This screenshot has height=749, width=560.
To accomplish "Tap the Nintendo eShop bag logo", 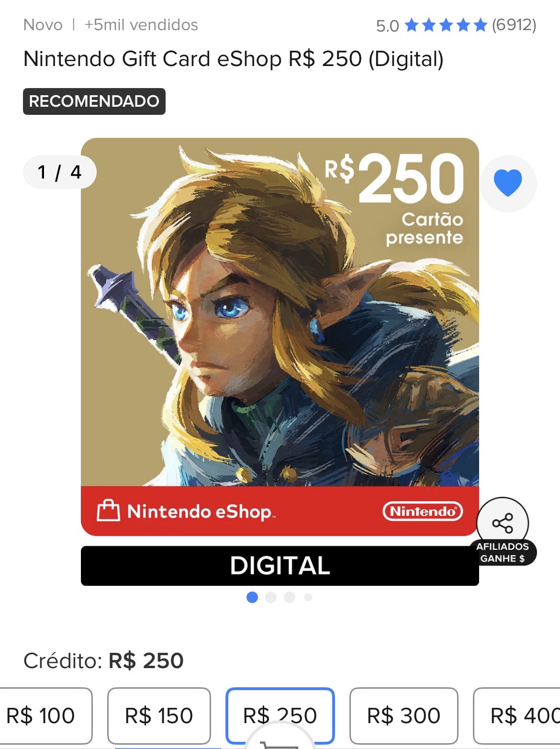I will [108, 511].
